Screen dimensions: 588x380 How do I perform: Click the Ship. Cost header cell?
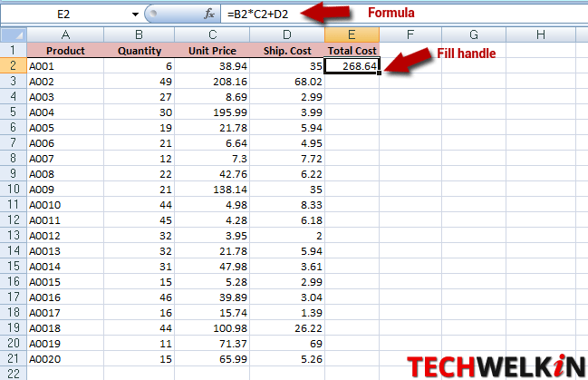[287, 50]
